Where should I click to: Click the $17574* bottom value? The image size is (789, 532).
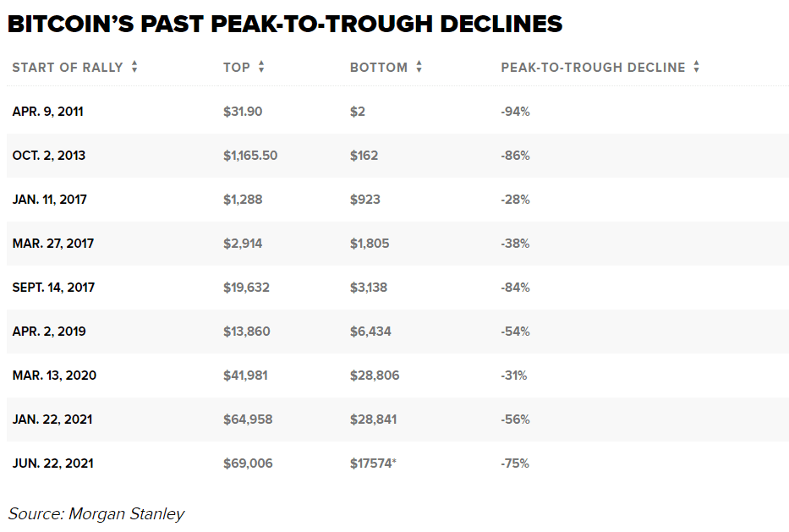(x=373, y=463)
